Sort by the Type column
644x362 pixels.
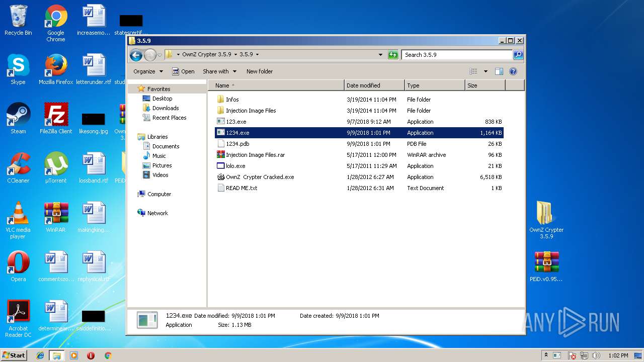(435, 85)
